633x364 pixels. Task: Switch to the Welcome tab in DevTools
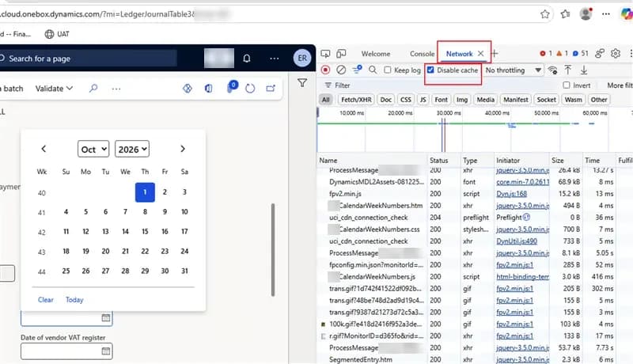375,54
